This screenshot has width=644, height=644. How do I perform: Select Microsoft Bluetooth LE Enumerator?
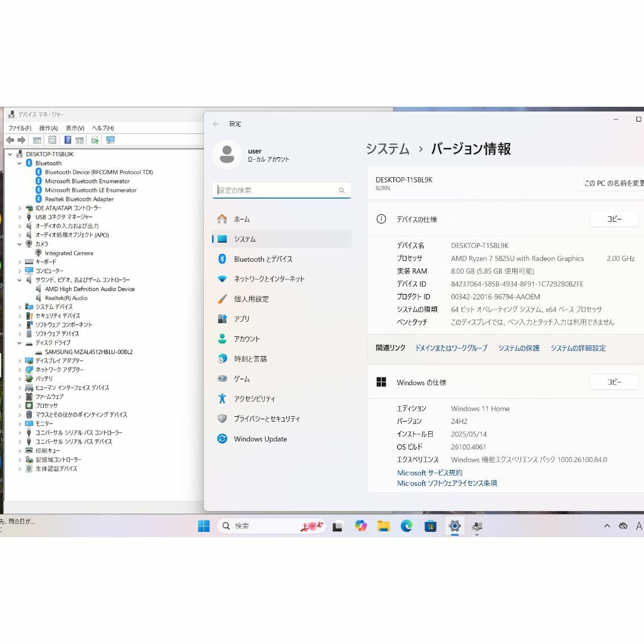(91, 190)
